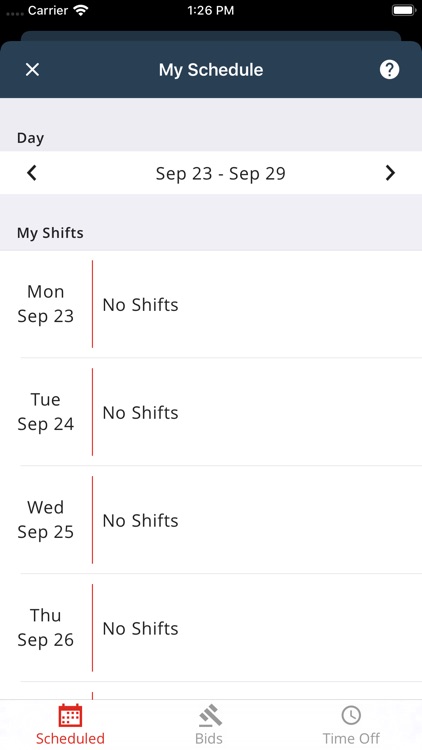Image resolution: width=422 pixels, height=750 pixels.
Task: Tap the battery indicator in status bar
Action: (x=404, y=11)
